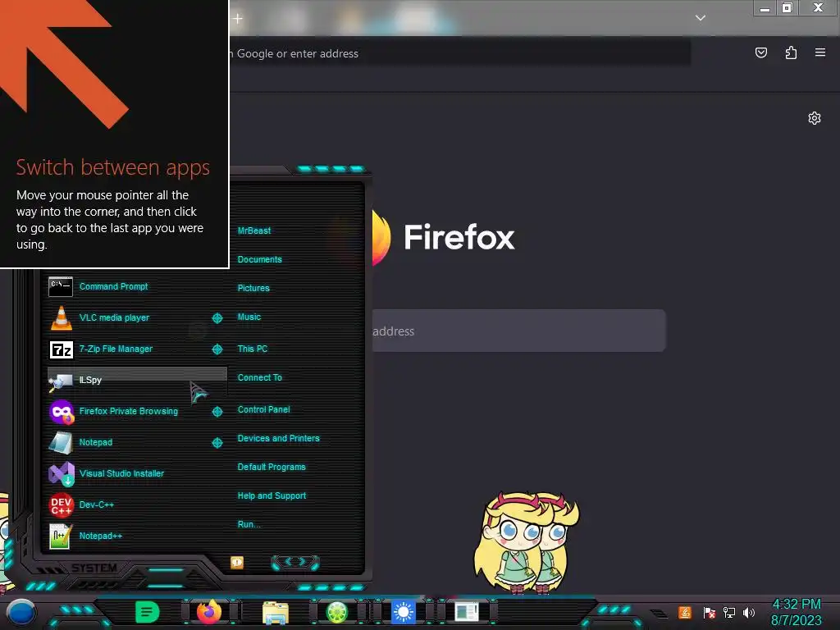
Task: Click the Firefox address bar
Action: pos(459,53)
